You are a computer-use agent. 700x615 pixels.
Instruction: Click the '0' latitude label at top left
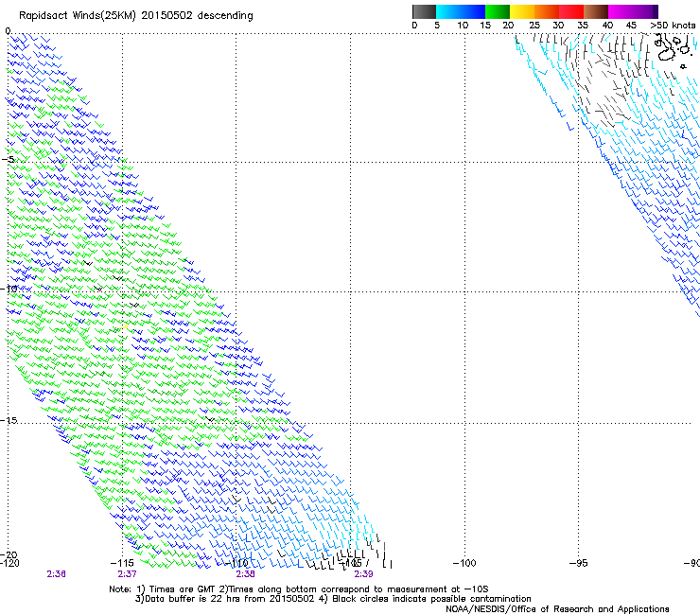click(x=8, y=31)
